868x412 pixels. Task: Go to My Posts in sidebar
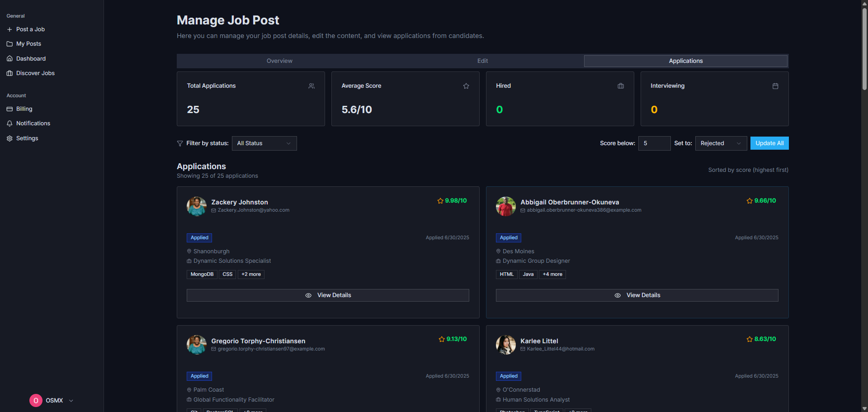pos(28,44)
